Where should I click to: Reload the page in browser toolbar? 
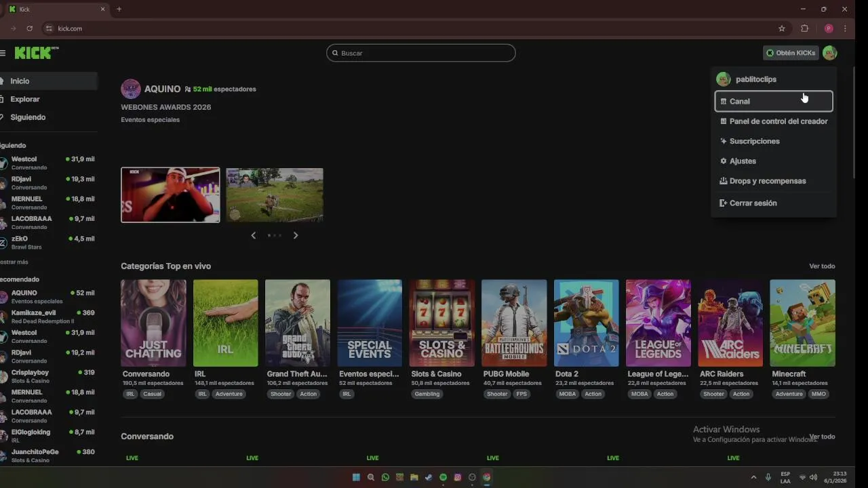pos(29,28)
